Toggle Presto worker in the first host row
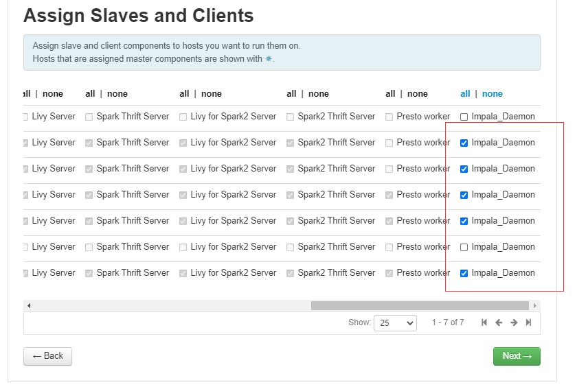The width and height of the screenshot is (588, 389). [x=389, y=117]
